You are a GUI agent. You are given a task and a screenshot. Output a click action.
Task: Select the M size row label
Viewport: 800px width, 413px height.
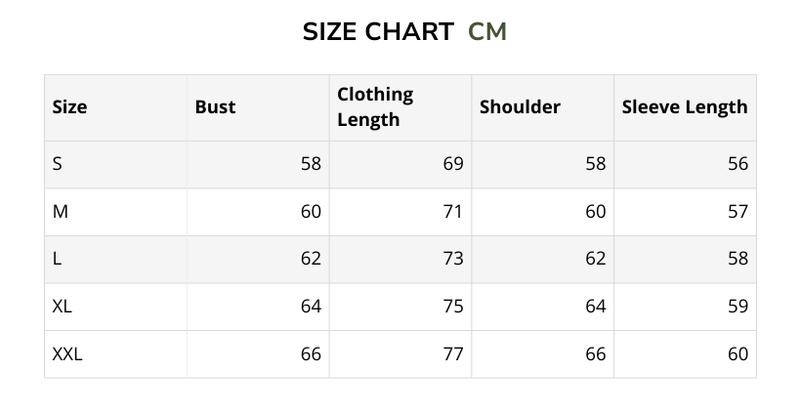coord(59,211)
